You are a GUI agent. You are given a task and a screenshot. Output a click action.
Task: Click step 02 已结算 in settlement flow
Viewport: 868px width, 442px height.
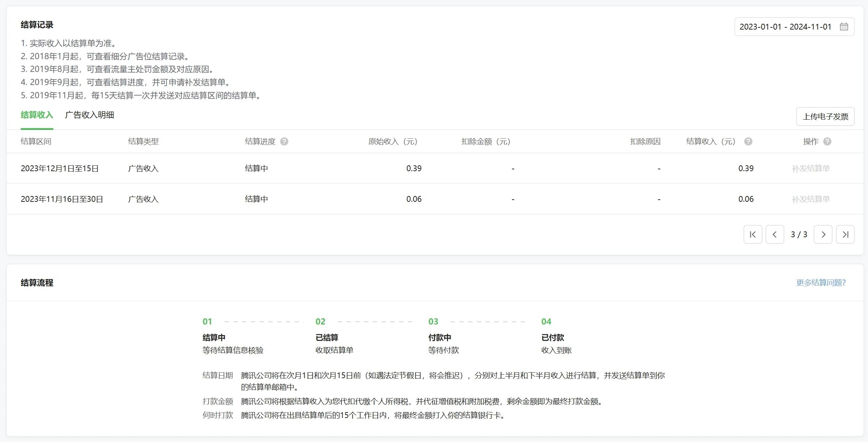(327, 337)
